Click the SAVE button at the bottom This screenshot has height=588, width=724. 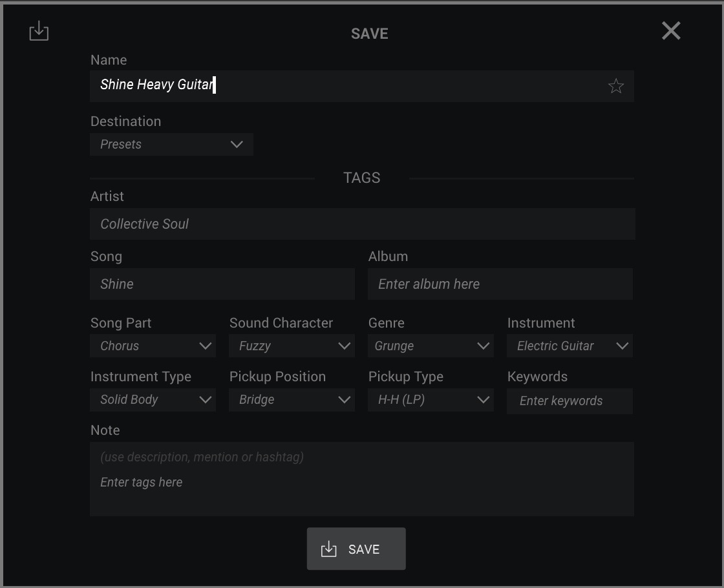356,549
